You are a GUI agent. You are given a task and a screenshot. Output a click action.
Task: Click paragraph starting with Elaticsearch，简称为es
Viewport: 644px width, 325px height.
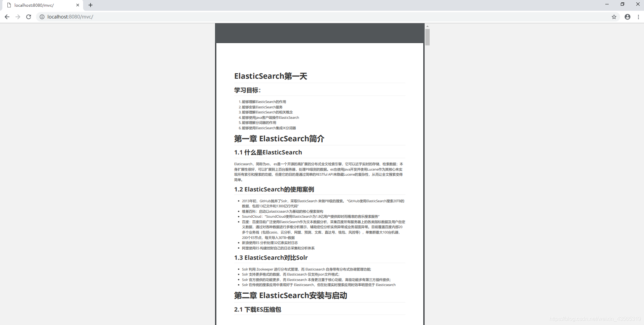point(318,172)
